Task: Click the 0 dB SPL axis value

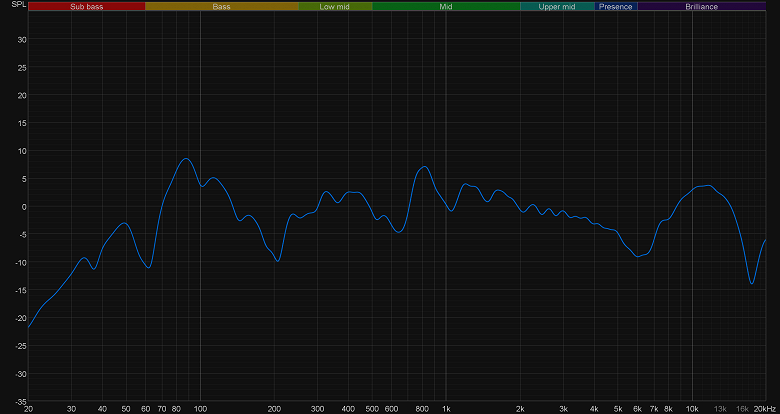Action: [x=24, y=207]
